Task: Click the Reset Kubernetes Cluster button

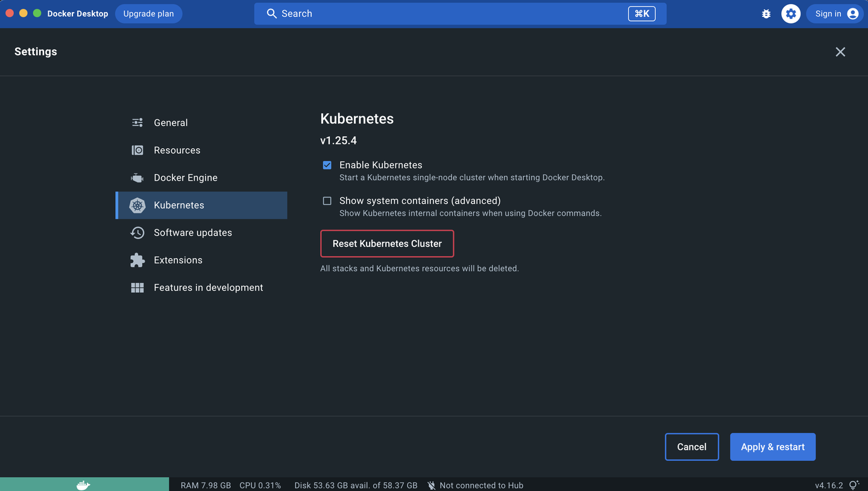Action: coord(387,243)
